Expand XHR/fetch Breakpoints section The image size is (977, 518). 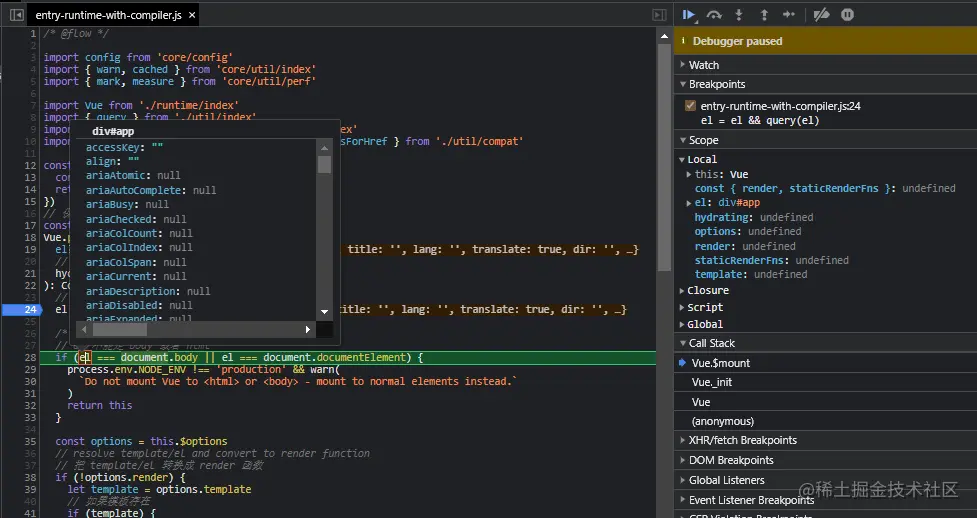[x=742, y=440]
